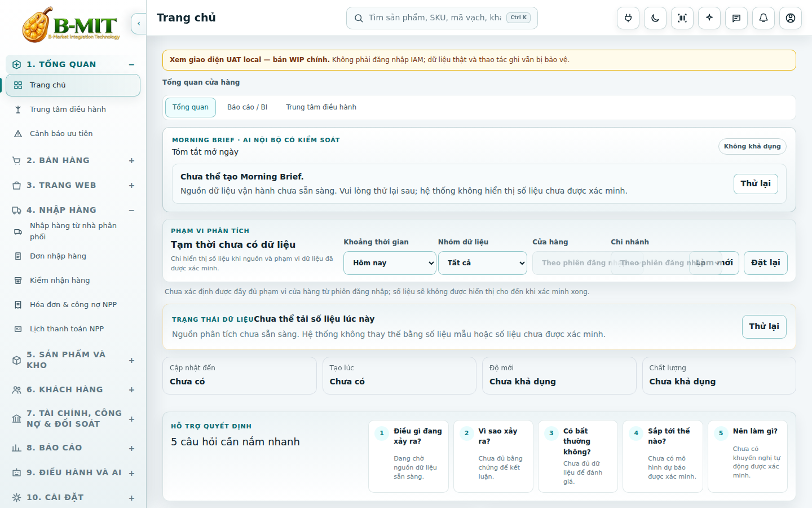Open the Nhóm dữ liệu dropdown Tất cả
The height and width of the screenshot is (508, 812).
point(483,263)
